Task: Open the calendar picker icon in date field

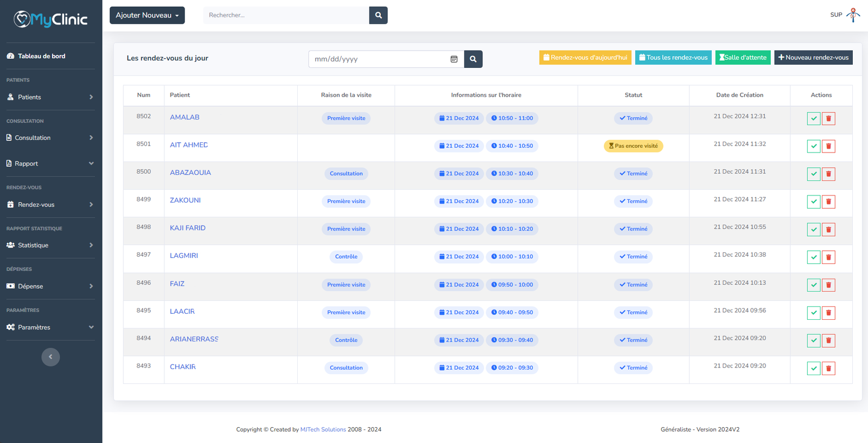Action: point(454,59)
